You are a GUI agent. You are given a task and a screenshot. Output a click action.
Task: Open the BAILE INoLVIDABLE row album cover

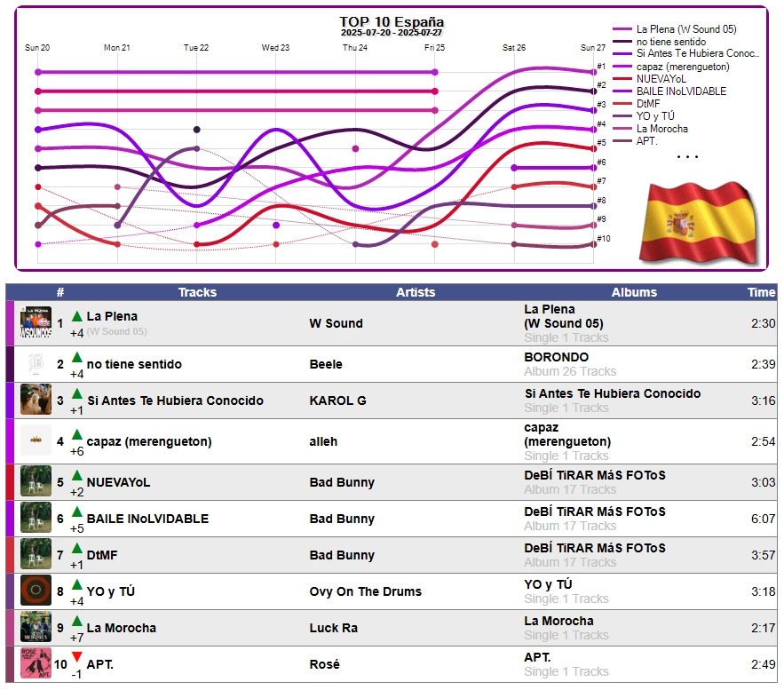coord(36,518)
